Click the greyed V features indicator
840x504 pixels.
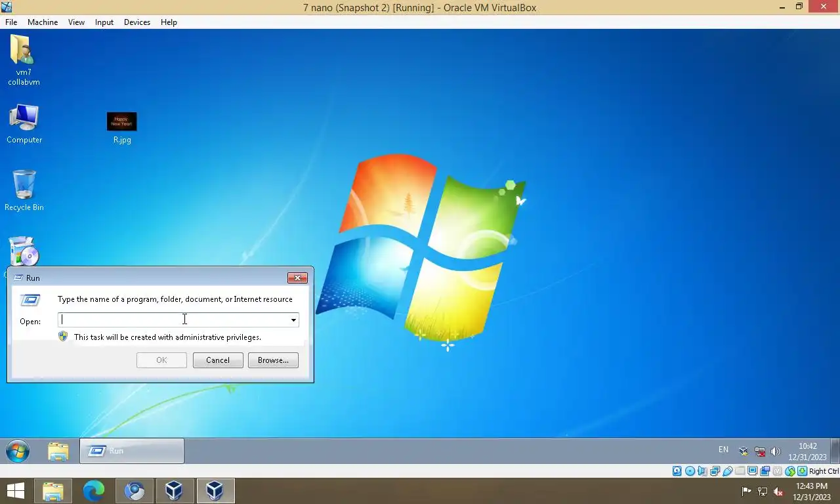point(777,471)
